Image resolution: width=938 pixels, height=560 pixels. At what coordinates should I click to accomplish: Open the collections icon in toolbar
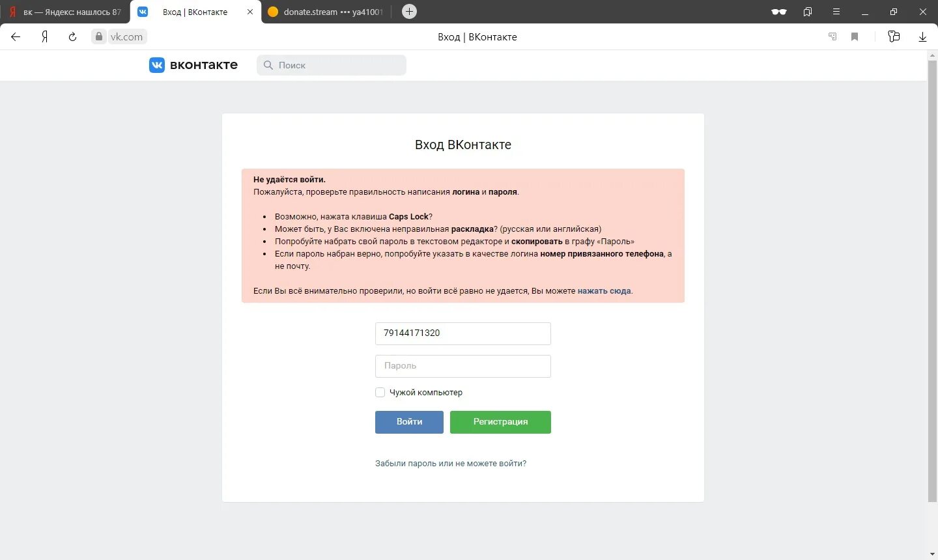click(x=894, y=37)
